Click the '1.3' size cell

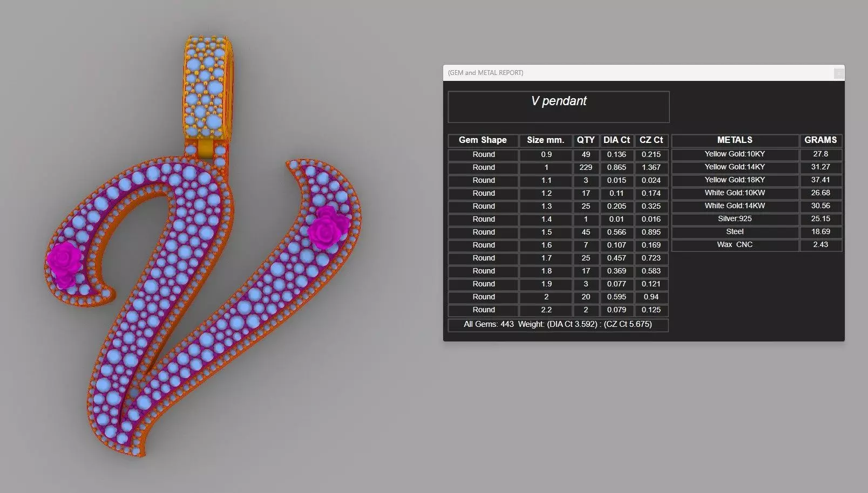click(x=546, y=207)
